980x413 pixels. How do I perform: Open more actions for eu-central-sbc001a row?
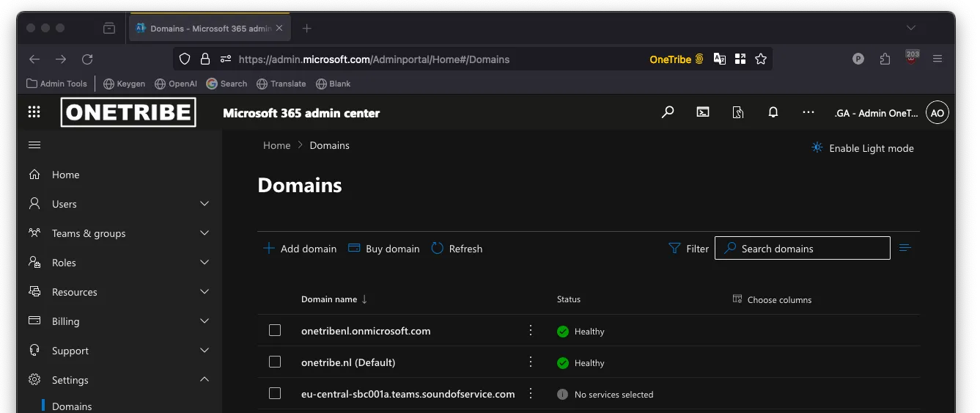point(531,394)
